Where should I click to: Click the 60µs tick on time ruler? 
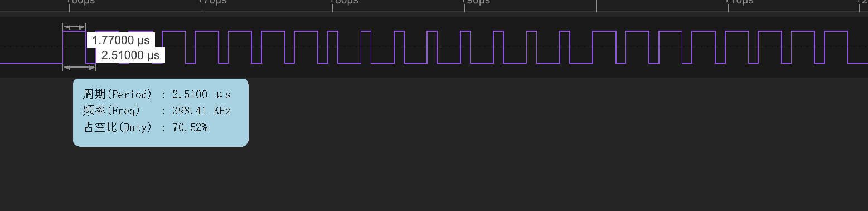click(81, 2)
